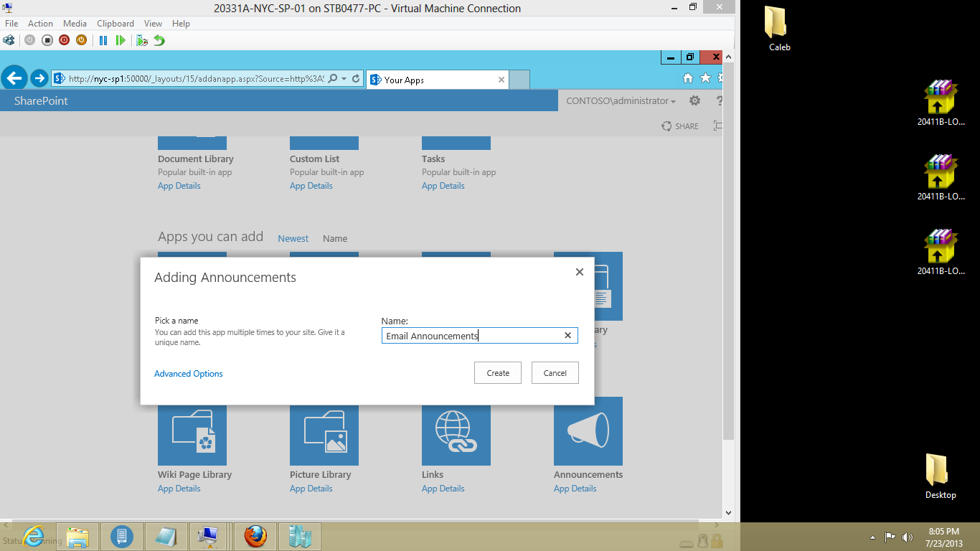Click the SHARE button on the SharePoint page
The width and height of the screenshot is (980, 551).
680,126
